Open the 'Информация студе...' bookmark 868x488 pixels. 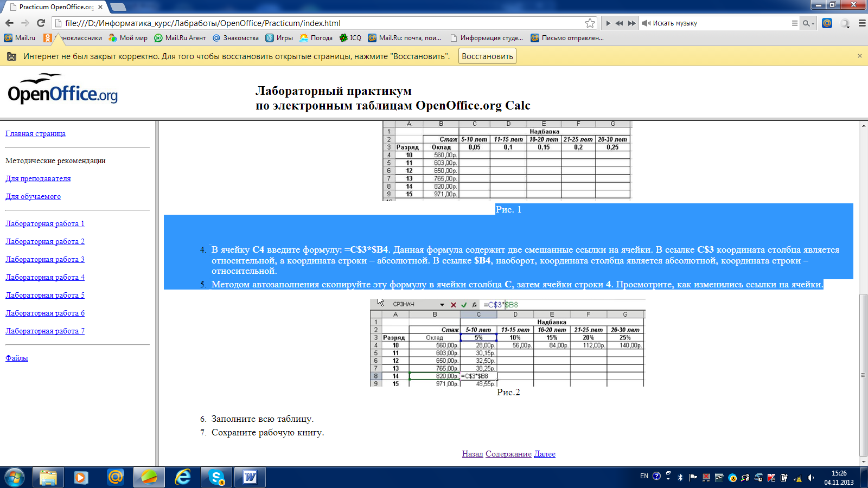pyautogui.click(x=487, y=38)
